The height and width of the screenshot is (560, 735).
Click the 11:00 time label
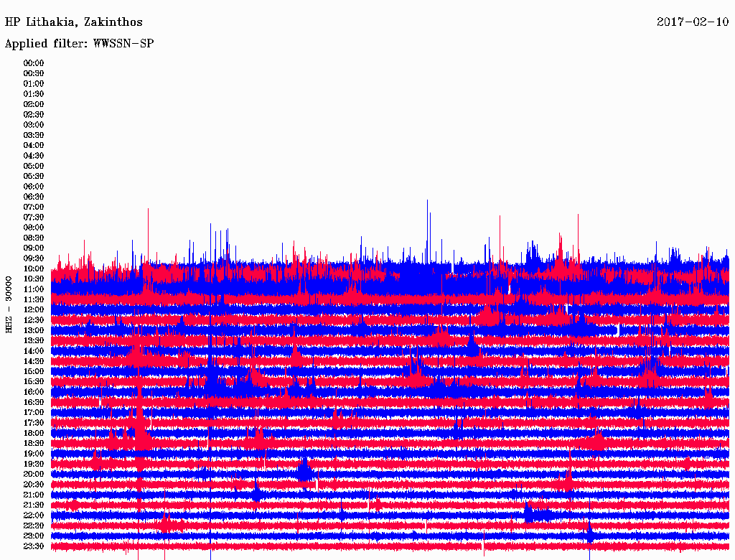click(34, 289)
